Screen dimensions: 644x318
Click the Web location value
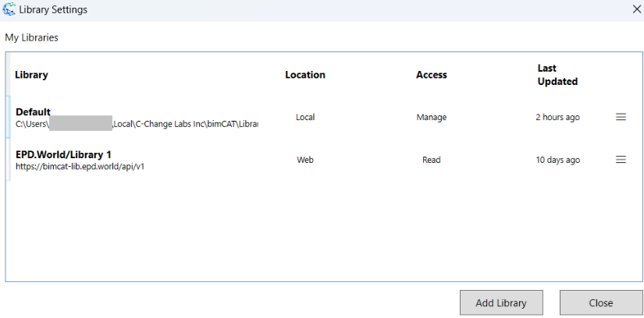[x=304, y=160]
